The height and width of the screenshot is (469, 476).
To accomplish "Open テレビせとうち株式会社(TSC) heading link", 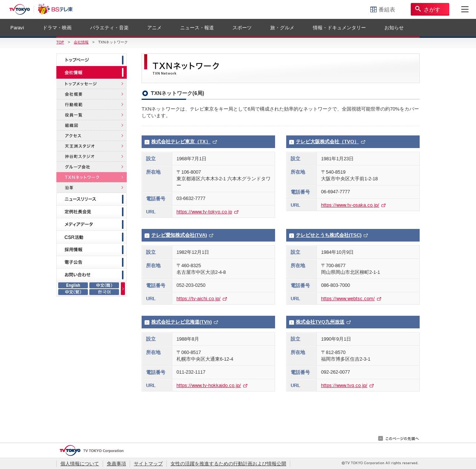I will (328, 235).
